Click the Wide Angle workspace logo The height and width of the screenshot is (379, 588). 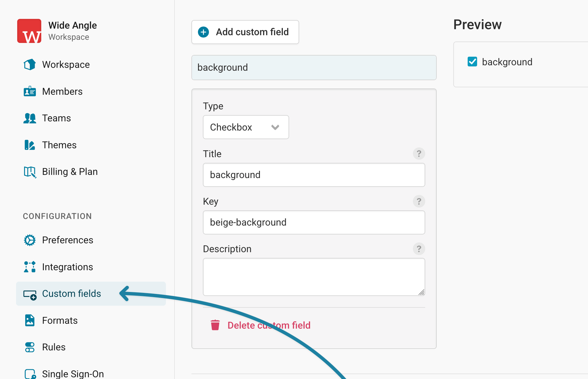pyautogui.click(x=29, y=31)
